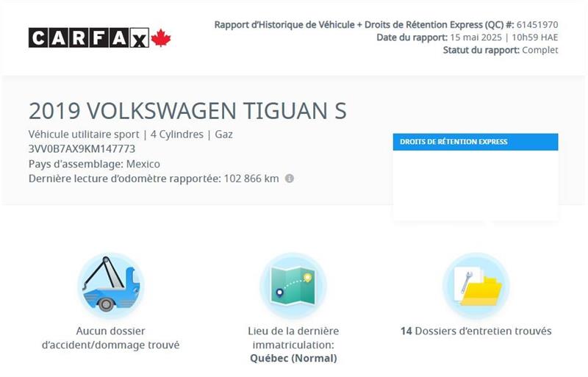Click report status Complet
Screen dimensions: 588x377
[x=540, y=50]
